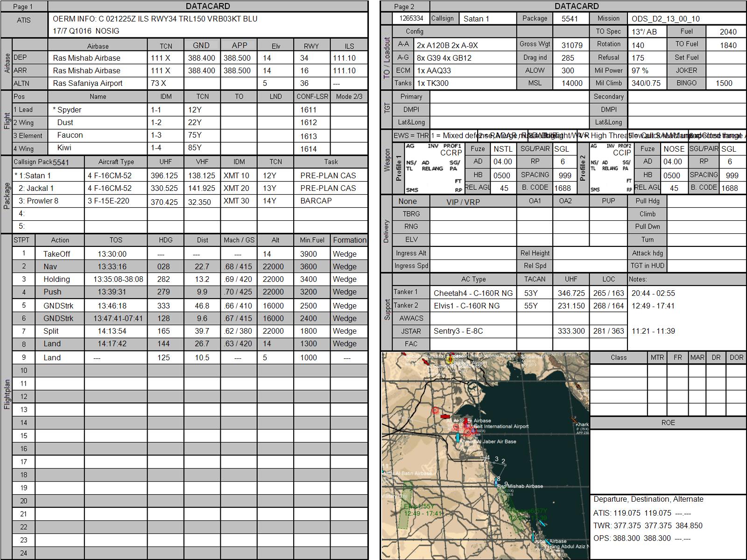Click the Gross Wgt value 31079
Screen dimensions: 747x560
coord(572,45)
